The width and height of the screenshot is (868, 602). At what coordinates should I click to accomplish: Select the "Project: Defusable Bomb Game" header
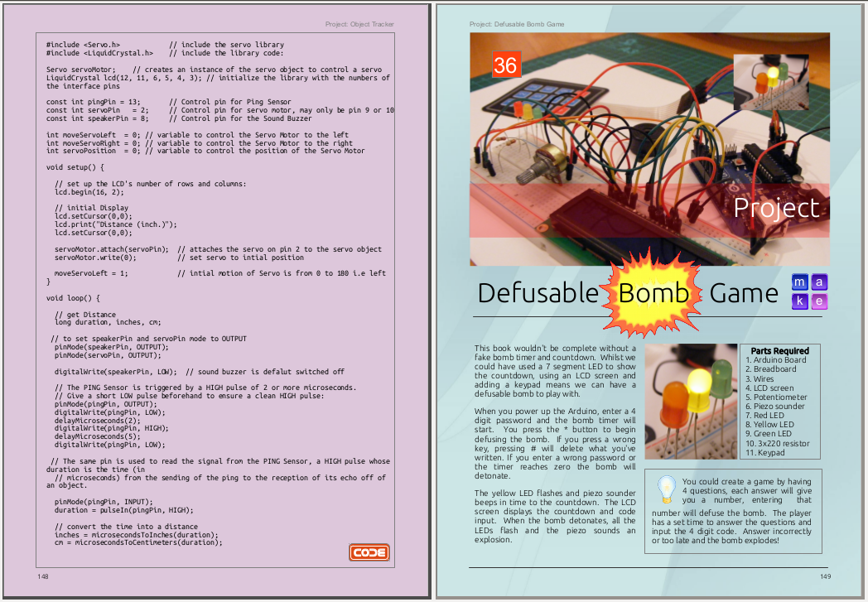coord(516,24)
